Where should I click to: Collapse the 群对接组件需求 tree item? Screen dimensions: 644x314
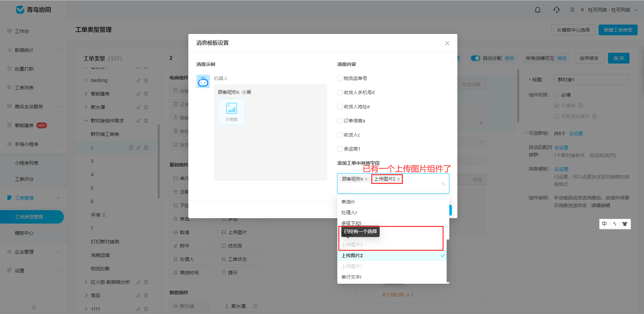coord(86,121)
